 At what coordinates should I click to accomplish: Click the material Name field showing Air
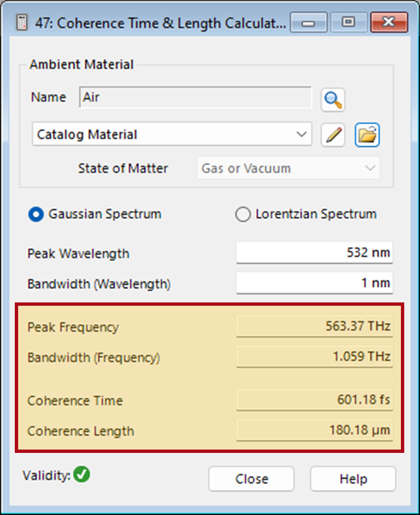tap(195, 97)
